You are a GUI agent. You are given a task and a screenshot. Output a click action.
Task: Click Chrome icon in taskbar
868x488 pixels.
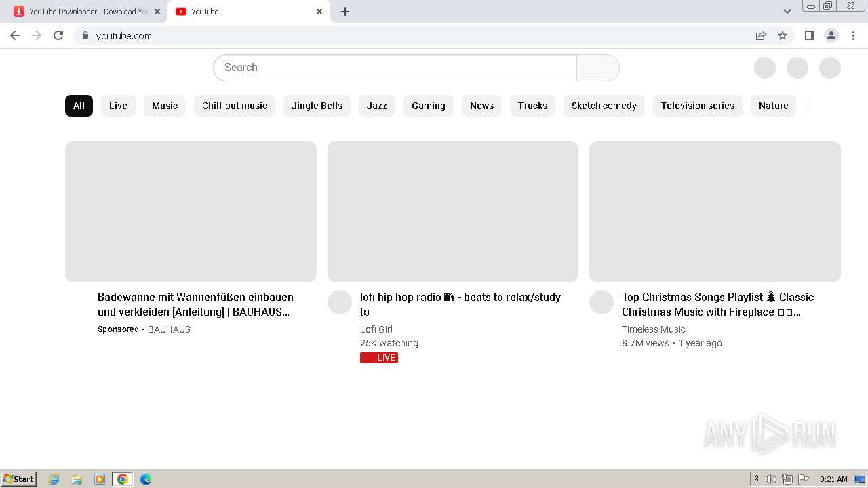point(123,479)
